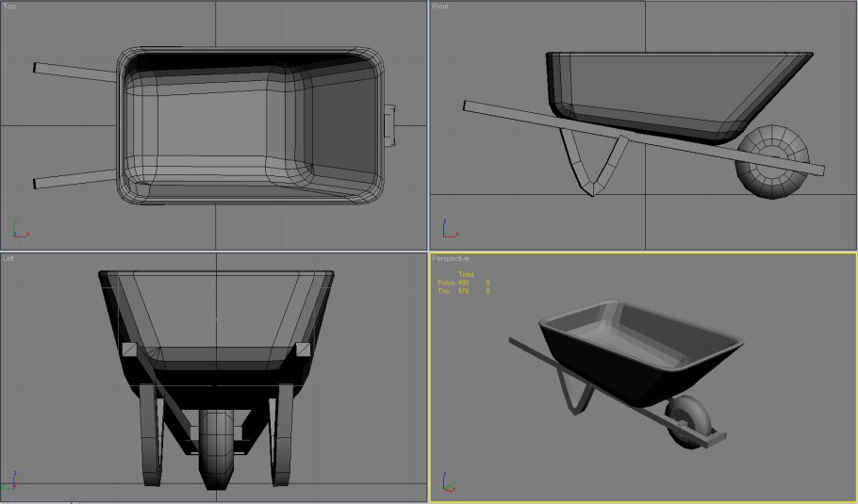
Task: Click the axis gizmo in Top viewport
Action: click(x=18, y=229)
